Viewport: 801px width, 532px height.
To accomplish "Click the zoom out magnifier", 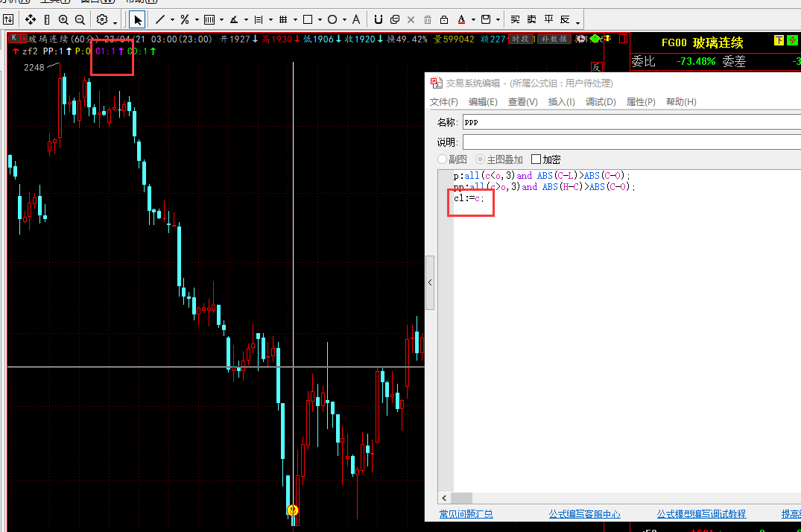I will 80,19.
